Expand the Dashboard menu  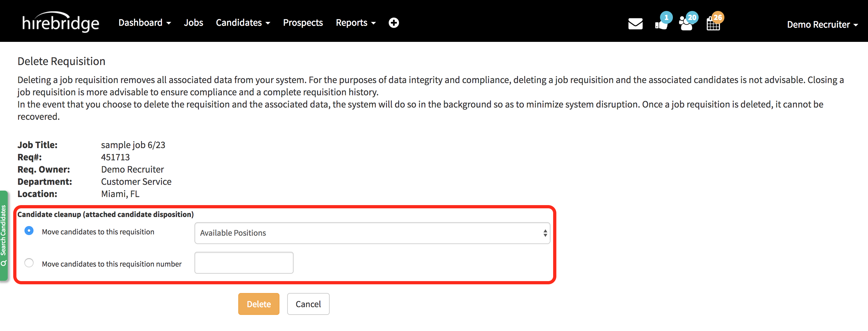point(145,23)
